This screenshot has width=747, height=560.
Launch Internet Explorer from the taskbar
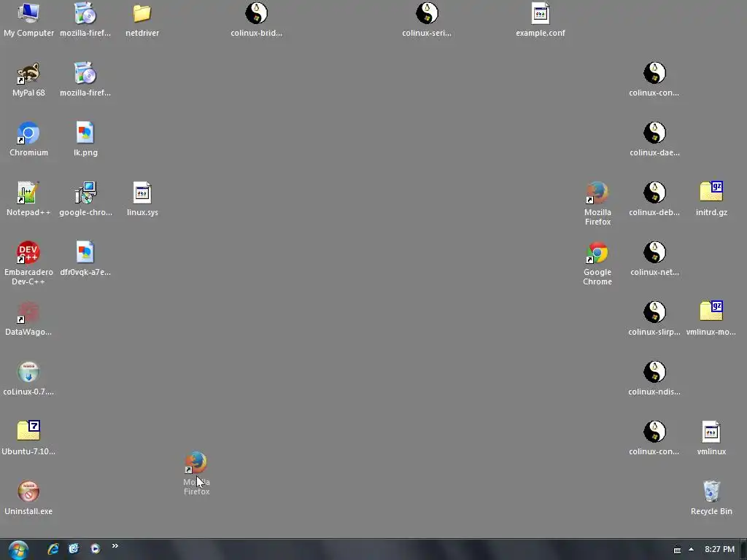(x=53, y=549)
